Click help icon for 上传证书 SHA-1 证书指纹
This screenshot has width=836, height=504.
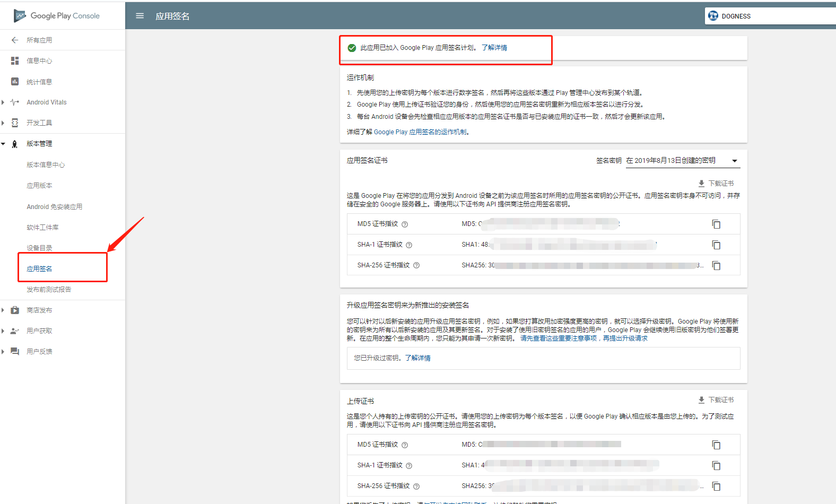pyautogui.click(x=409, y=466)
